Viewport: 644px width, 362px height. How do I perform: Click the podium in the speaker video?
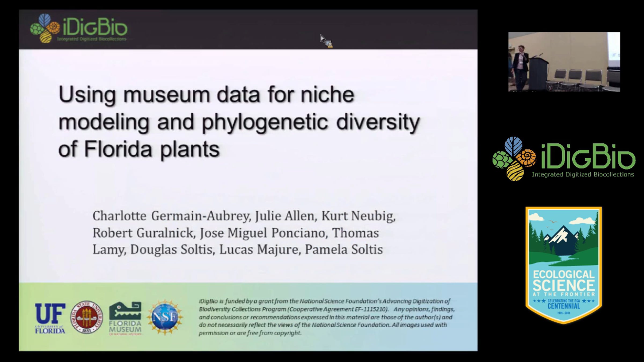(x=538, y=72)
